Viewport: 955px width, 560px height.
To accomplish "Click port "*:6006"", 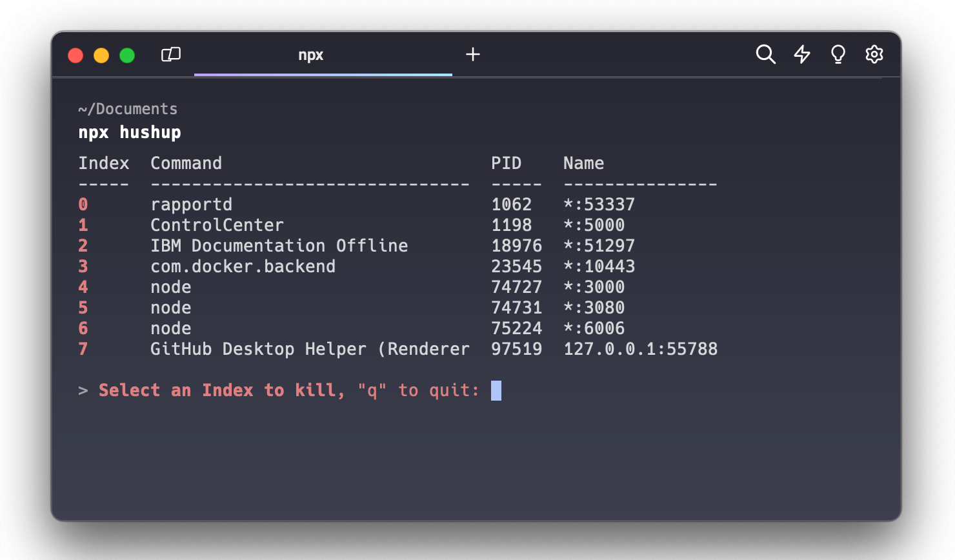I will click(594, 328).
